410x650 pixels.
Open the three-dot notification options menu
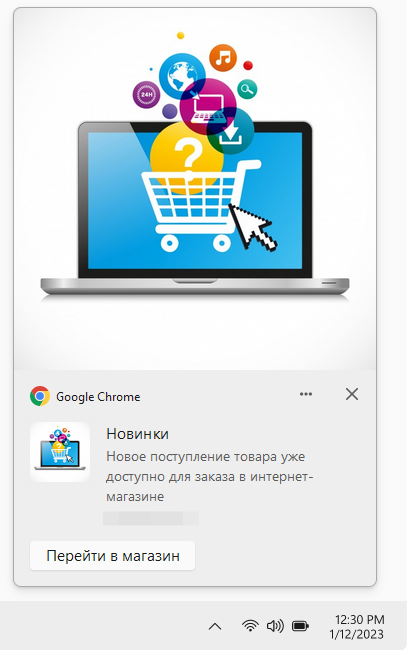(x=306, y=394)
